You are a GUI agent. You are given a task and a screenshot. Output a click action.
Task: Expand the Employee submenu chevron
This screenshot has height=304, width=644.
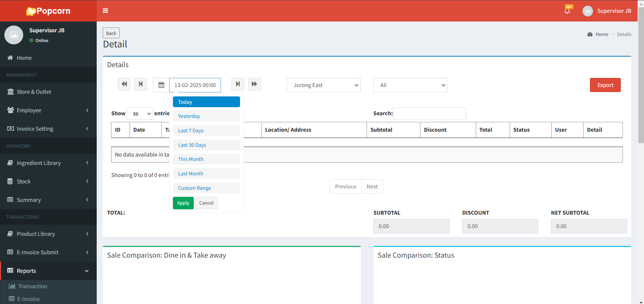click(x=87, y=110)
